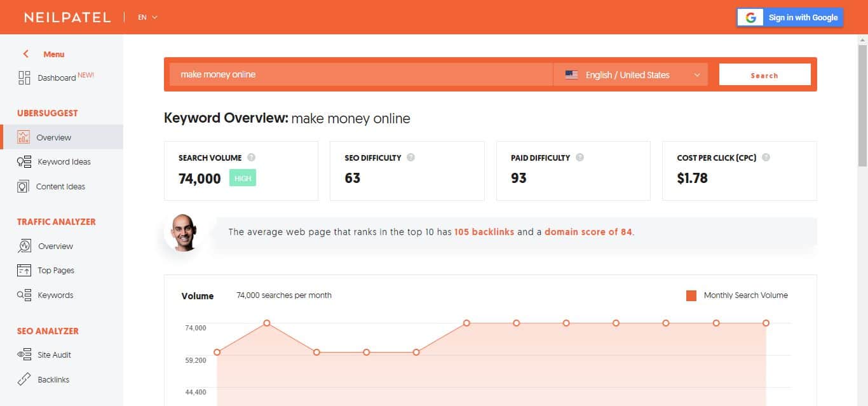Screen dimensions: 868x406
Task: Click the Traffic Analyzer Overview icon
Action: click(24, 246)
